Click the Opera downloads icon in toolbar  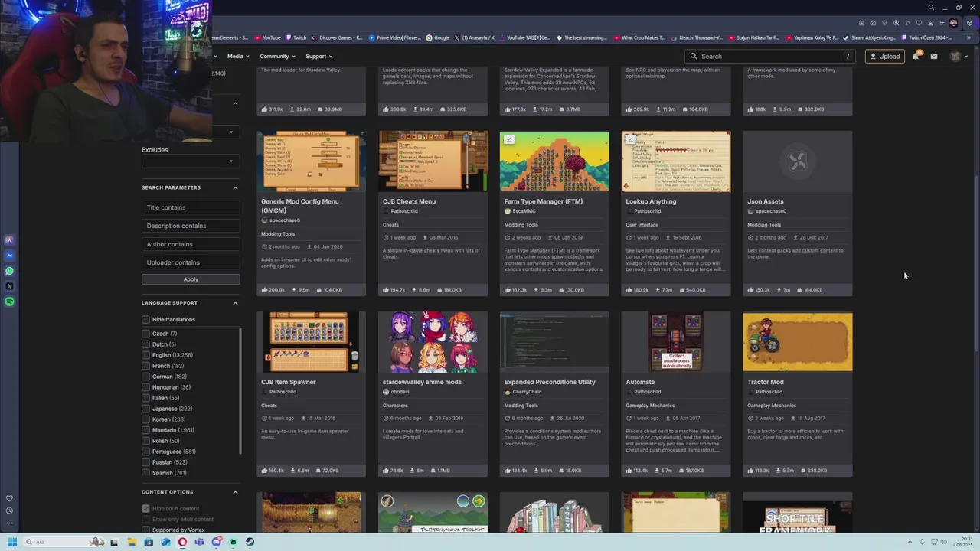tap(930, 23)
